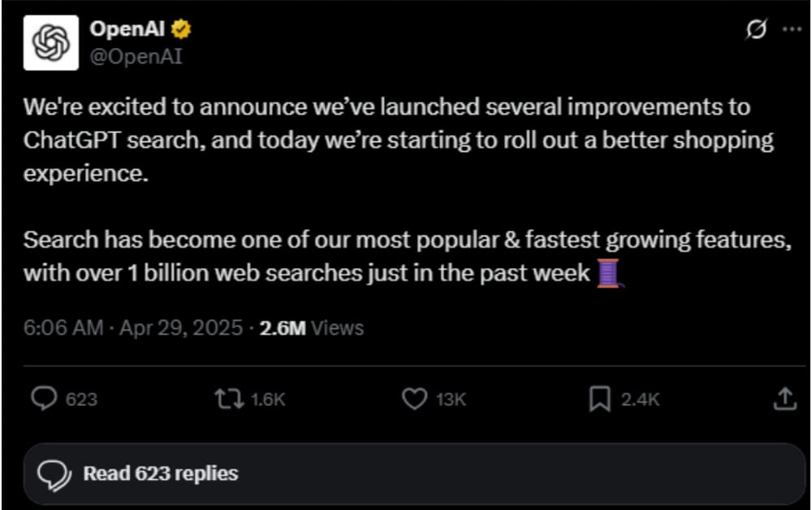Click the 2.4K bookmarks count
Image resolution: width=812 pixels, height=510 pixels.
(x=641, y=400)
